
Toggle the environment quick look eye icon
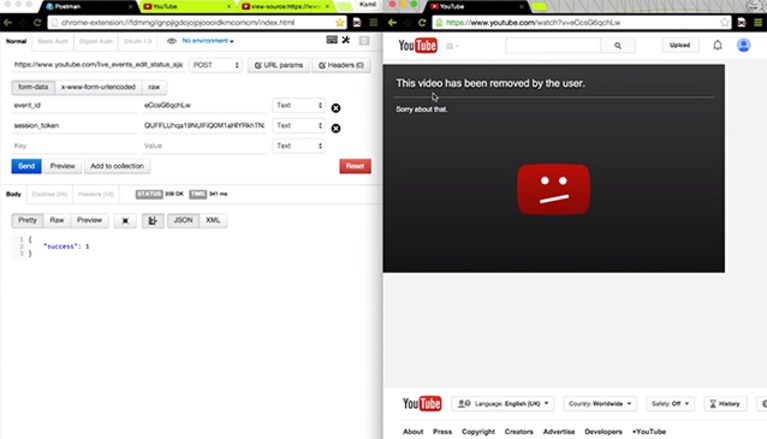coord(171,41)
